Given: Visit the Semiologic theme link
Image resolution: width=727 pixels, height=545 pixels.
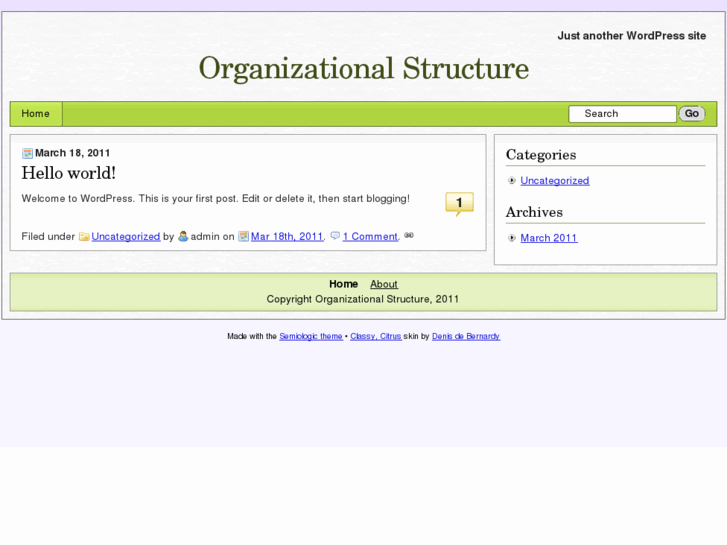Looking at the screenshot, I should click(x=311, y=336).
